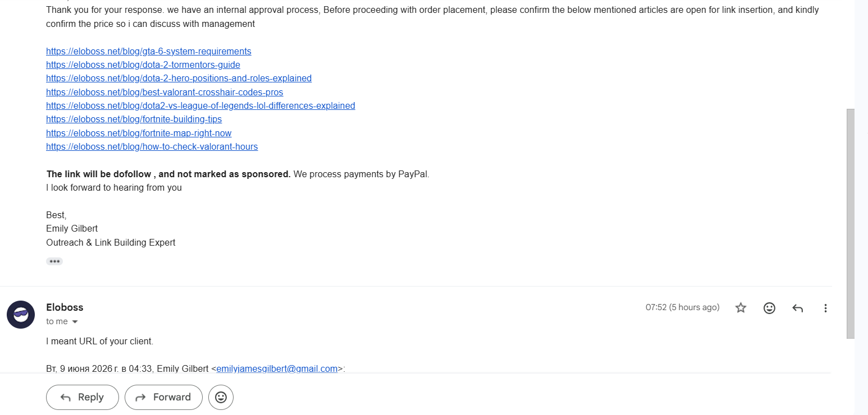Open the dota-2-hero-positions-and-roles-explained link

point(179,78)
